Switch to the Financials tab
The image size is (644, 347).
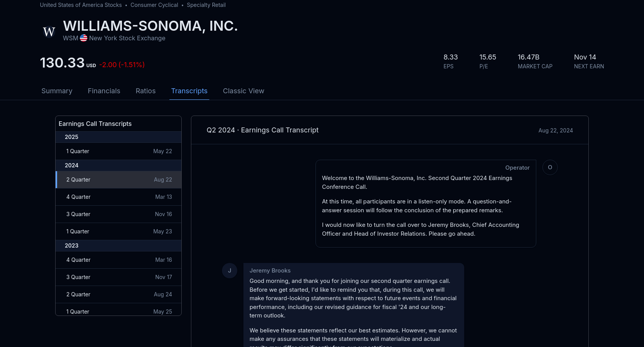104,91
